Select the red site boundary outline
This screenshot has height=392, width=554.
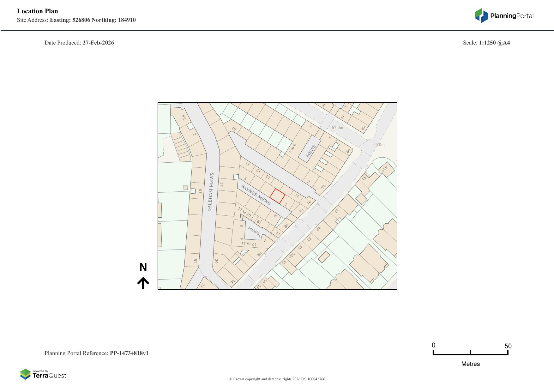point(277,196)
